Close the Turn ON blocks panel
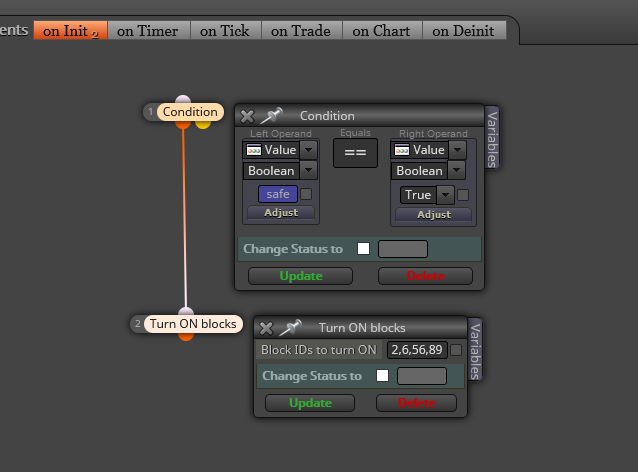The height and width of the screenshot is (472, 638). (x=266, y=328)
